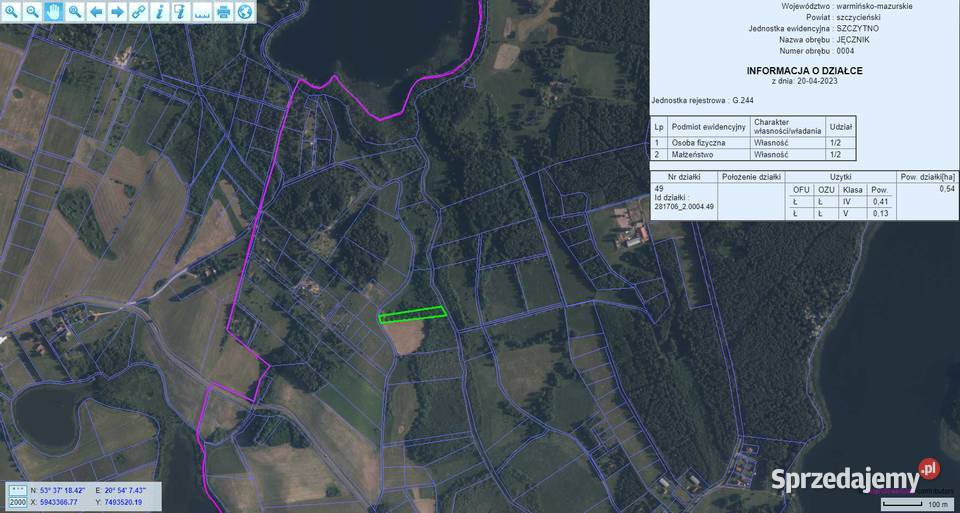Click the Udział column header
960x513 pixels.
point(841,127)
